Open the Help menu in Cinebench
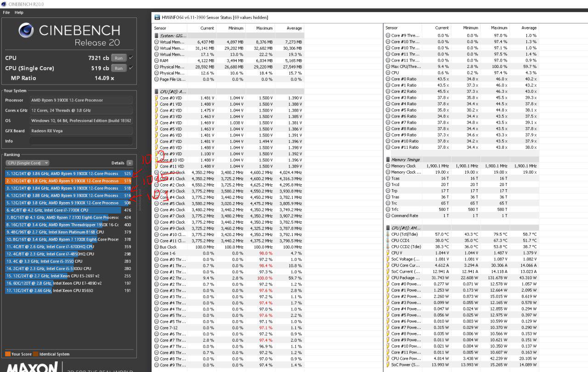Image resolution: width=588 pixels, height=372 pixels. (x=19, y=12)
